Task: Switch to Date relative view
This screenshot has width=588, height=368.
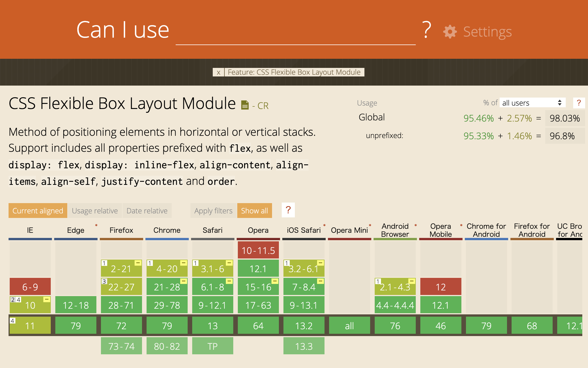Action: (147, 211)
